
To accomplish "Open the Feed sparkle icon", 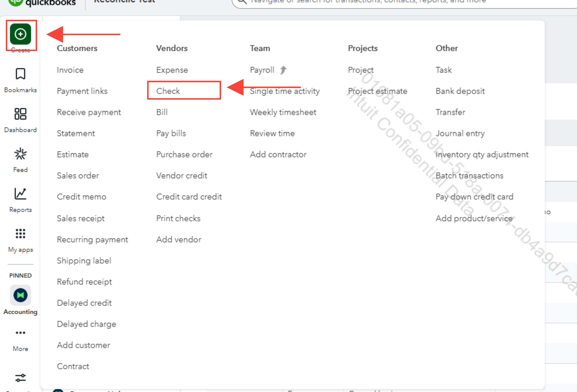I will tap(20, 154).
